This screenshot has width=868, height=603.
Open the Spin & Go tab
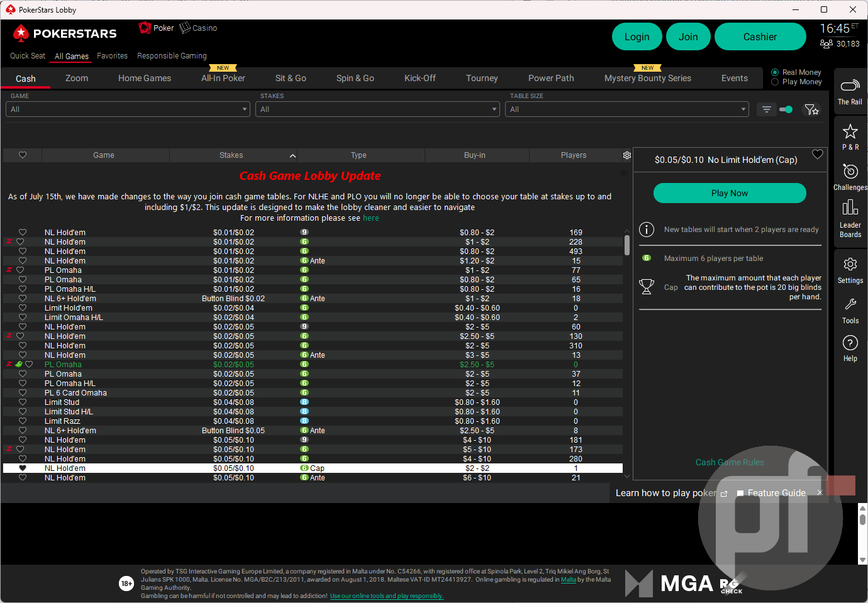[x=355, y=78]
